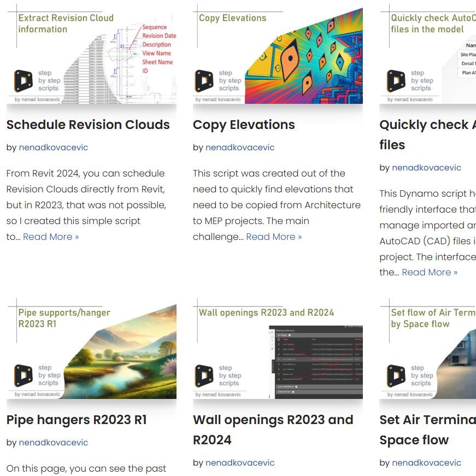The height and width of the screenshot is (476, 476).
Task: Click the Dynamo logo on Pipe supports thumbnail
Action: (23, 376)
